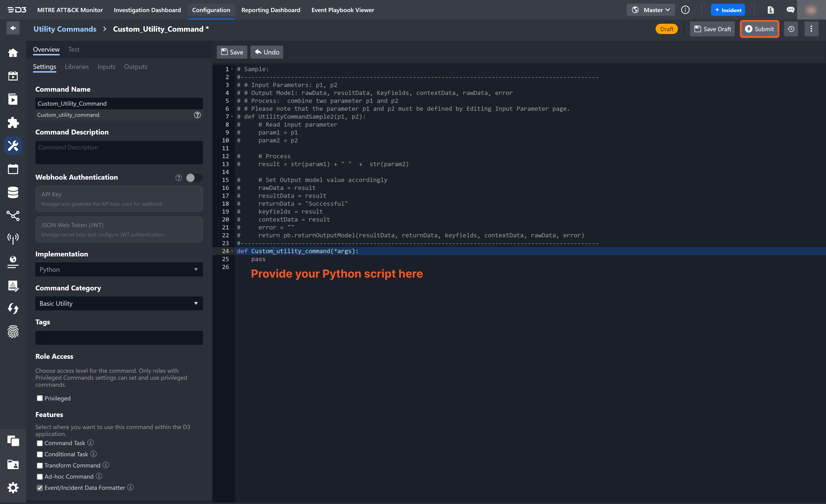Click the Command Description input field
826x504 pixels.
point(118,152)
